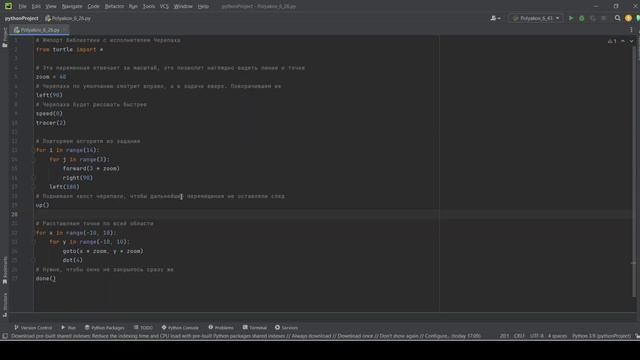The image size is (640, 360).
Task: Open the Project tool window sidebar button
Action: pos(4,38)
